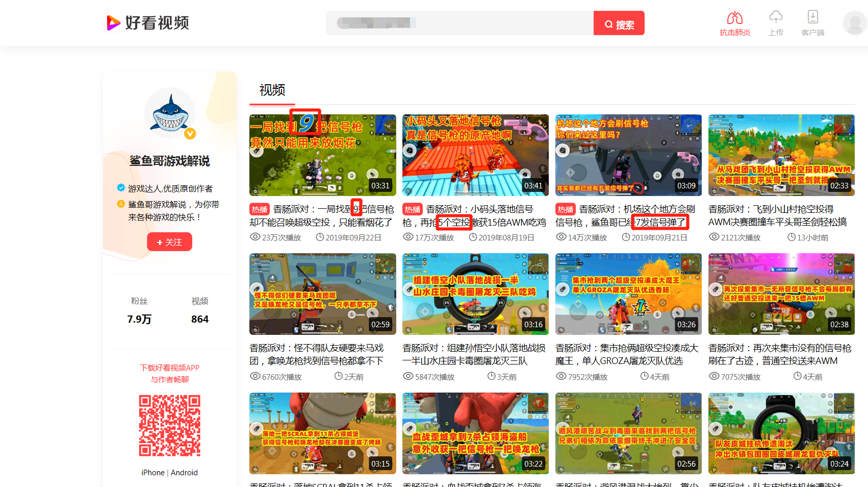The height and width of the screenshot is (487, 868).
Task: Open the 再次探索集市 video thumbnail
Action: pyautogui.click(x=782, y=294)
